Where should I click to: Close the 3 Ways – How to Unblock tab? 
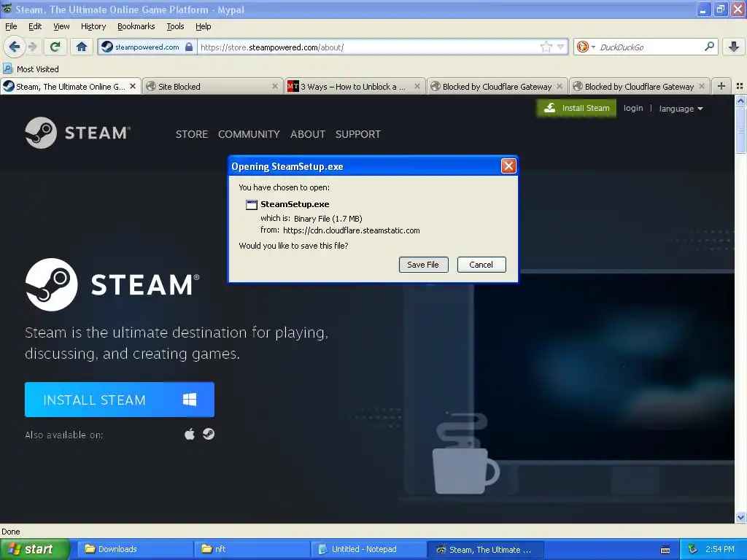(417, 86)
